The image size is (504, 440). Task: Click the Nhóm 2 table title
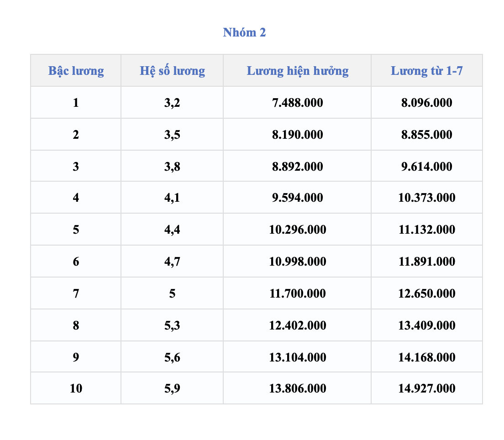pyautogui.click(x=244, y=32)
